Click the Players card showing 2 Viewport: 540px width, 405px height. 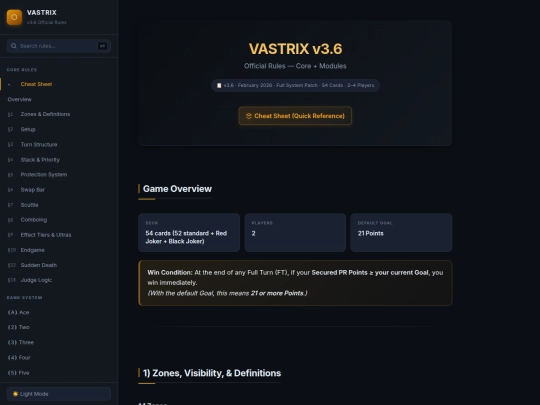click(x=295, y=232)
